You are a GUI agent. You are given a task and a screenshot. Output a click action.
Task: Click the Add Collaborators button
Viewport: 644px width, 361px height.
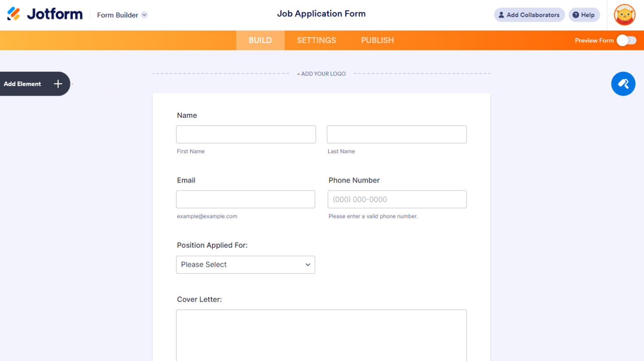point(529,15)
